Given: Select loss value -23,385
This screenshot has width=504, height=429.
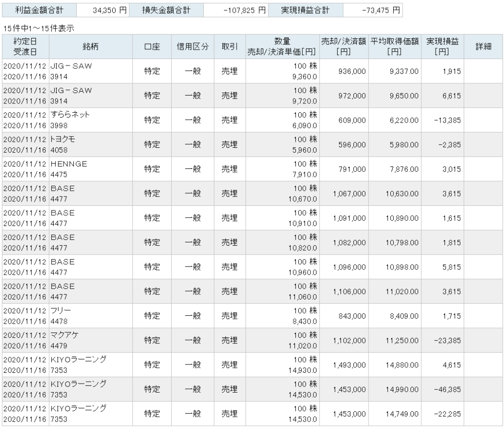Looking at the screenshot, I should tap(447, 340).
